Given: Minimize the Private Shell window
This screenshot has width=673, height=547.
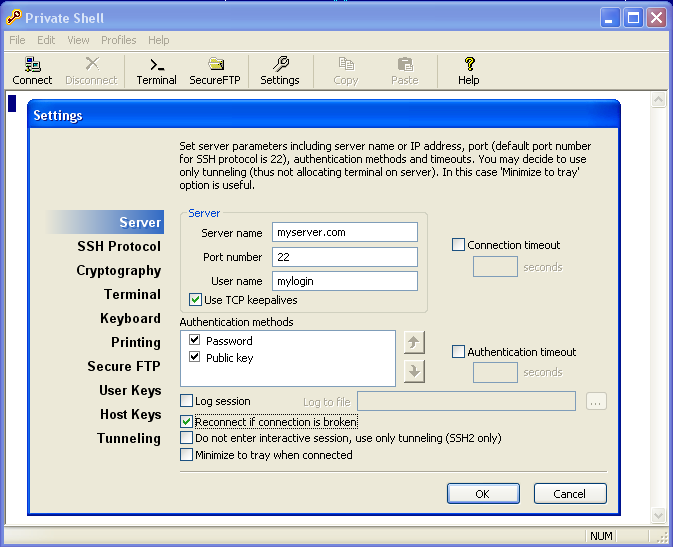Looking at the screenshot, I should (609, 18).
